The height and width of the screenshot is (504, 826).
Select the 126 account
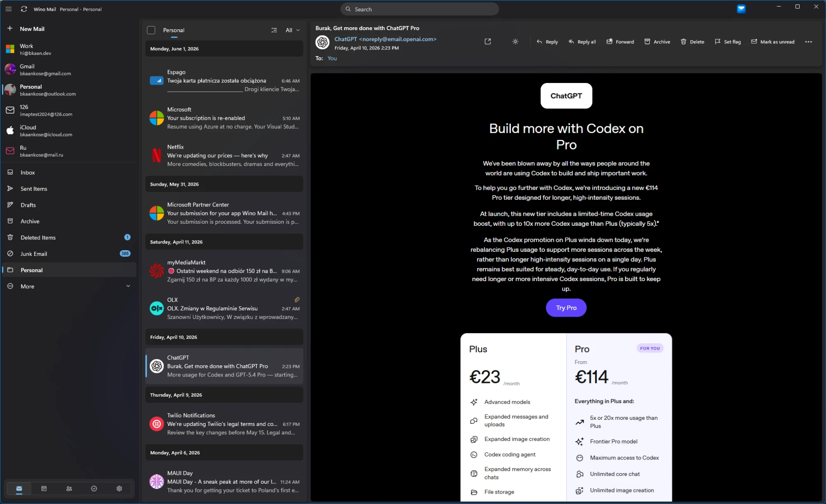tap(69, 110)
